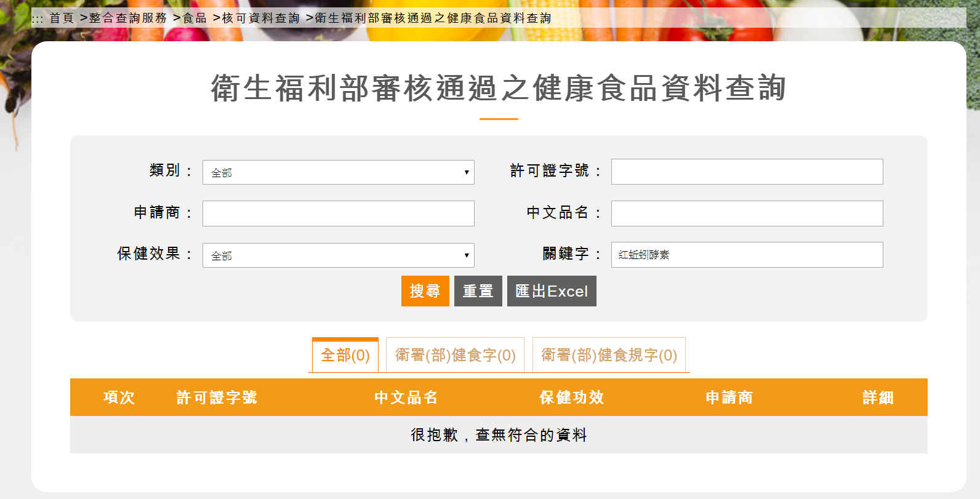Expand the 類別 dropdown
980x499 pixels.
click(x=338, y=172)
